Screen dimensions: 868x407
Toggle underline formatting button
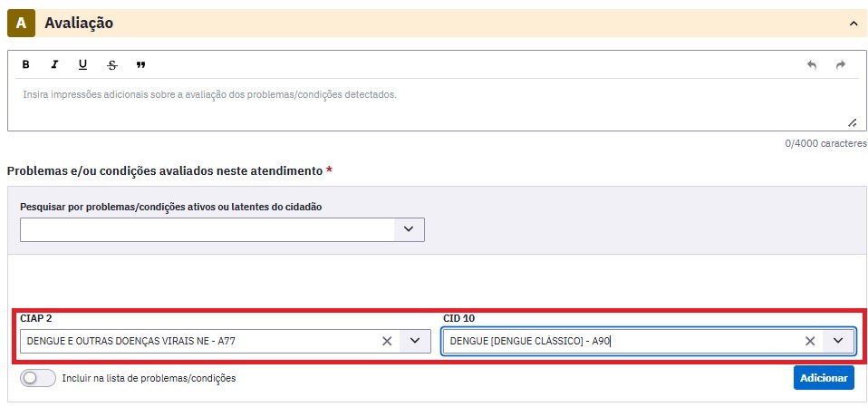83,64
